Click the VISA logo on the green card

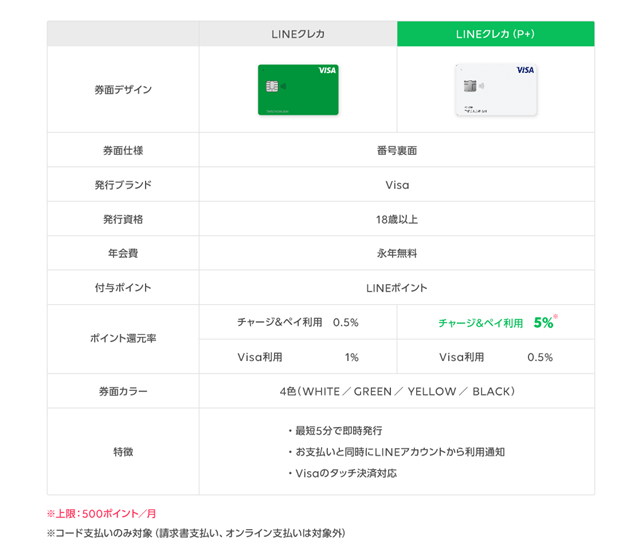click(326, 70)
